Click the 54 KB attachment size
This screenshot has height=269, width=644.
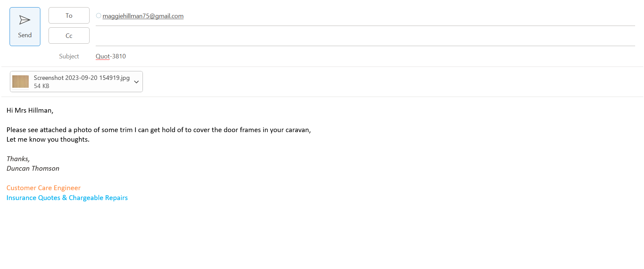coord(41,86)
